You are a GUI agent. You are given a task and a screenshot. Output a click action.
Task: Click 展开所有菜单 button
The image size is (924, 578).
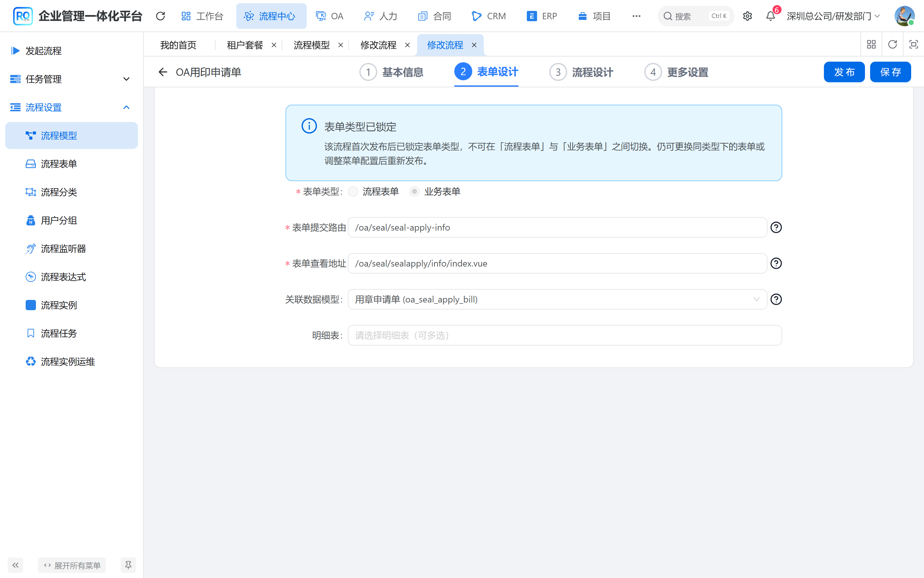tap(72, 565)
